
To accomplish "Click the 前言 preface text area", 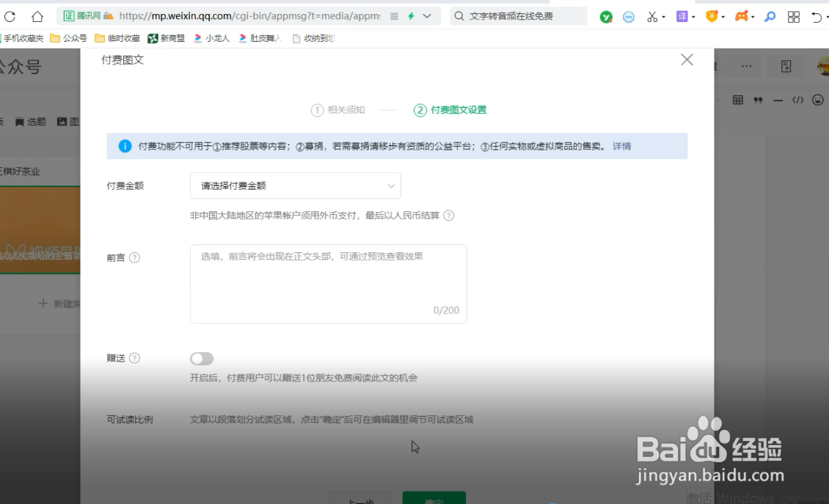I will 328,282.
